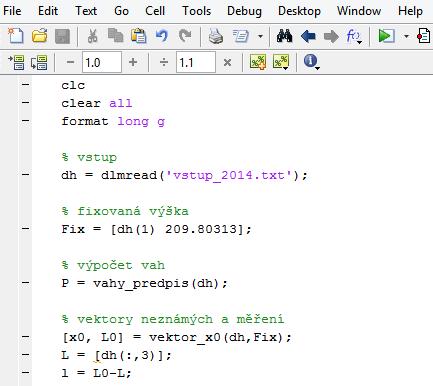Toggle breakpoint dash on dlmread line

pyautogui.click(x=26, y=174)
